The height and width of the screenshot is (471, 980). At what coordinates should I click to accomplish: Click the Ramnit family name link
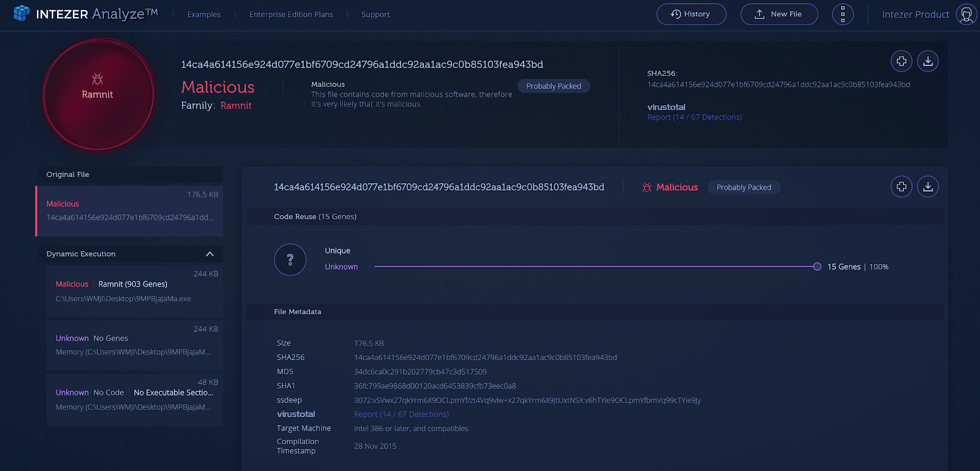point(236,106)
